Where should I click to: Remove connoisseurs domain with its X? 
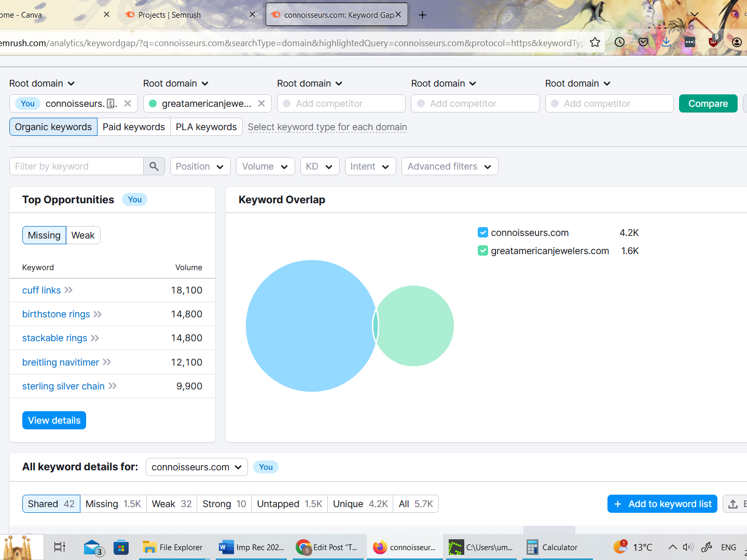(x=128, y=103)
